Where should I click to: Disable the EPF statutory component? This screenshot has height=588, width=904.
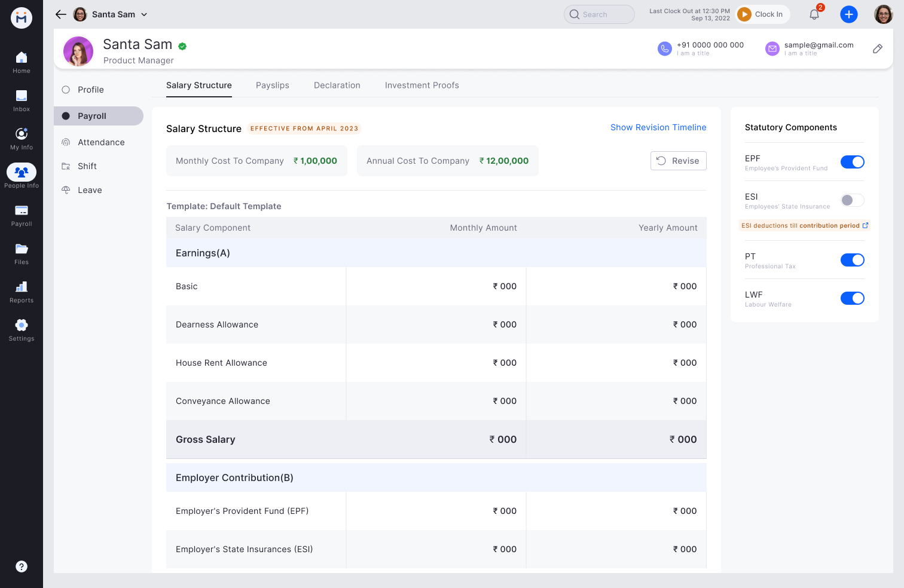[x=852, y=161]
